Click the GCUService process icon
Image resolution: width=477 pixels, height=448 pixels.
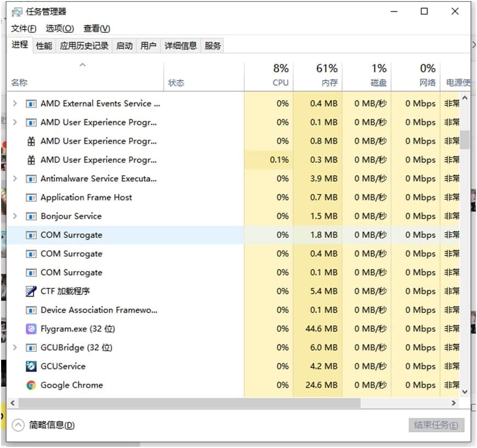pos(31,366)
